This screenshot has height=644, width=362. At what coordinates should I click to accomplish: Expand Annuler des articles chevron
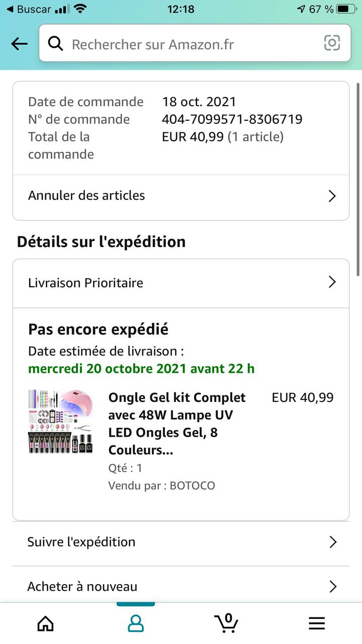click(x=332, y=196)
